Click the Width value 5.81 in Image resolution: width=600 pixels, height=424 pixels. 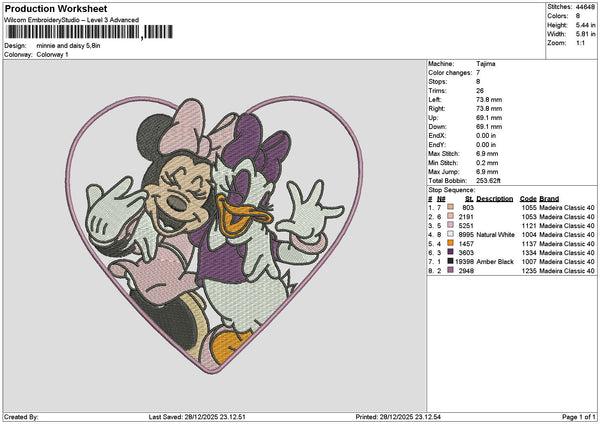pos(585,34)
